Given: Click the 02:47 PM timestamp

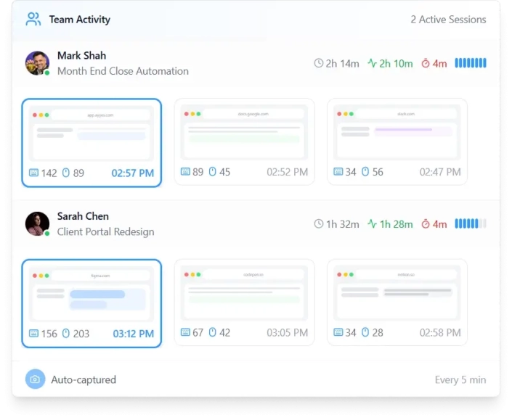Looking at the screenshot, I should 440,172.
